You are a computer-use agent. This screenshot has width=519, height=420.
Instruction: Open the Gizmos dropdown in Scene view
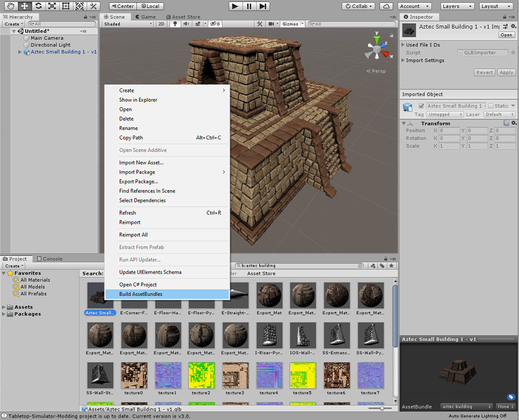(292, 24)
